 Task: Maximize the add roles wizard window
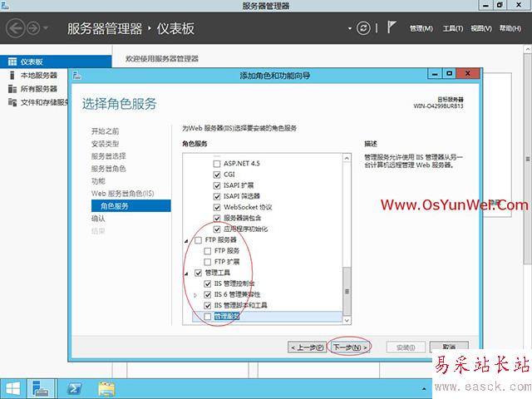coord(449,74)
